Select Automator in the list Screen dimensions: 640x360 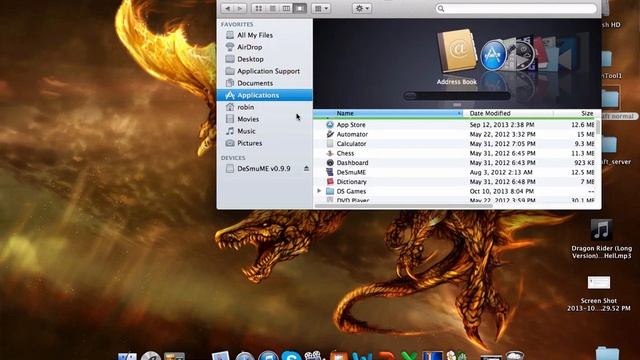pos(454,134)
